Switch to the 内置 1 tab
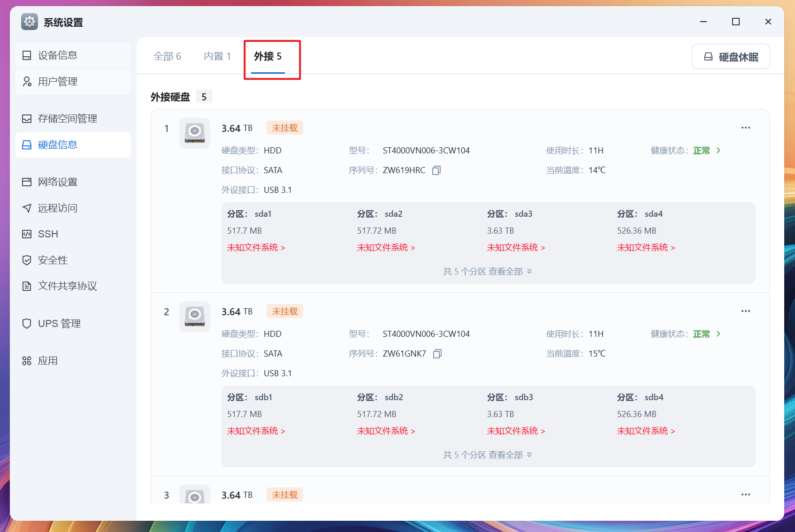The image size is (795, 532). click(217, 56)
